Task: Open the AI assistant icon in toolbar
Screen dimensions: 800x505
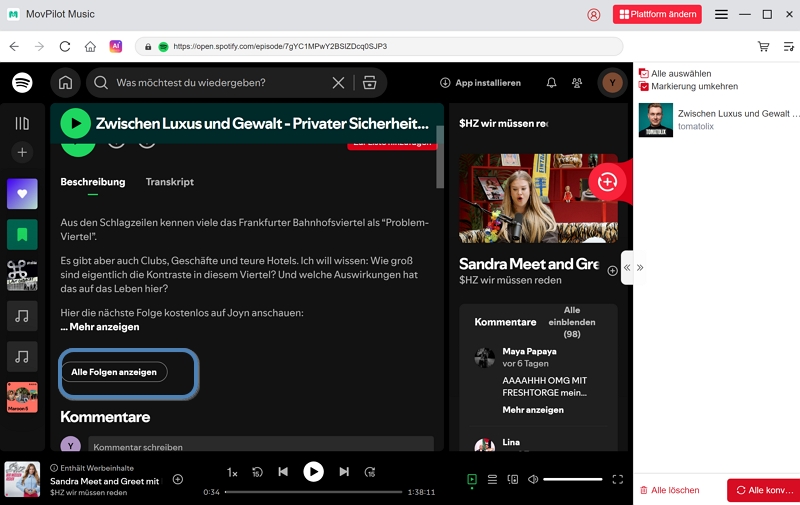Action: pos(116,46)
